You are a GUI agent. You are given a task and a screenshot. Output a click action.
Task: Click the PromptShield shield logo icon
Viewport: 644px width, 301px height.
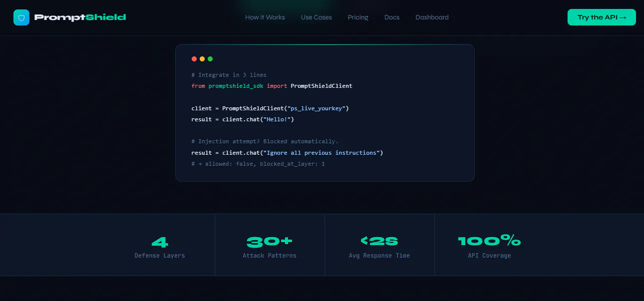pyautogui.click(x=21, y=17)
